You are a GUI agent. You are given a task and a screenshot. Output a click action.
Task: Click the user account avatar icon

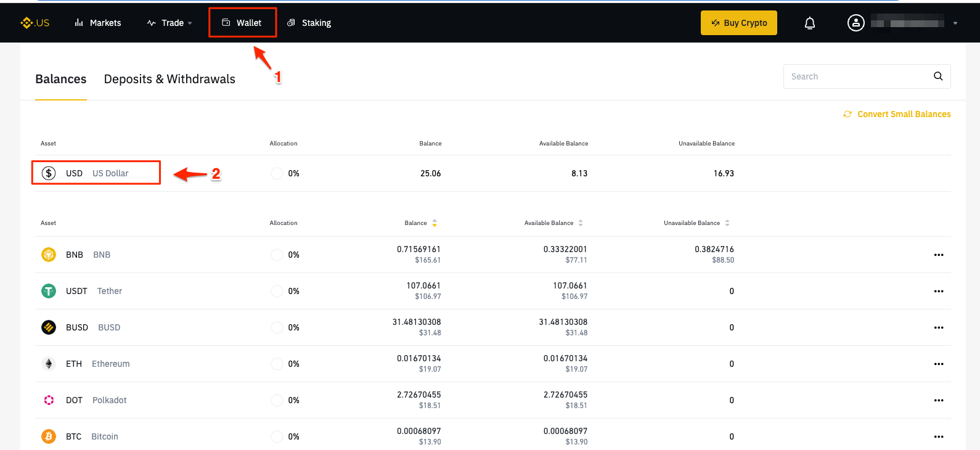[855, 23]
